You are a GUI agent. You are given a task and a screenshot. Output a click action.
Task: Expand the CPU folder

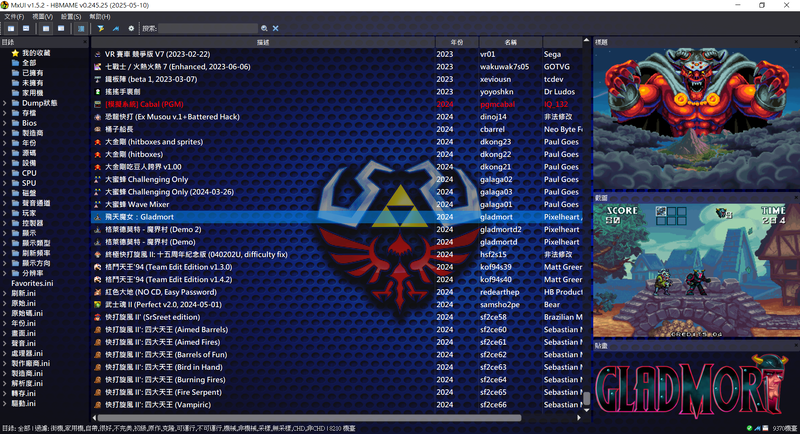5,173
